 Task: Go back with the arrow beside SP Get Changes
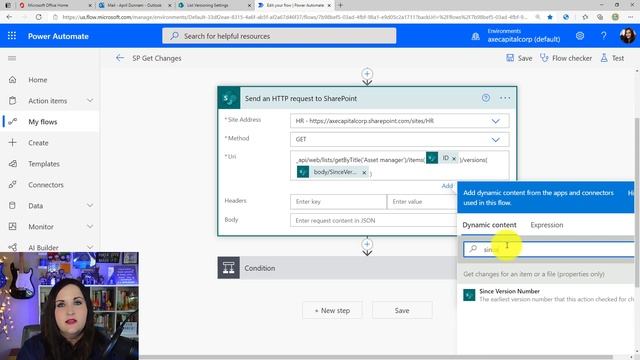coord(120,58)
